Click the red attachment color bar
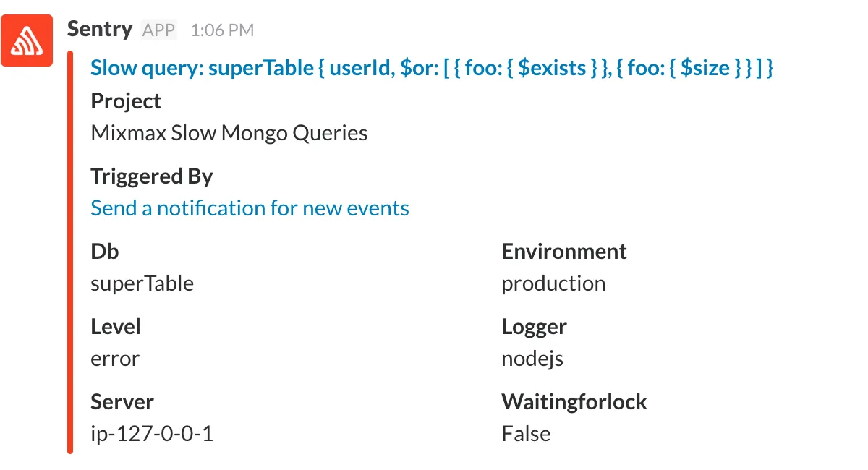The height and width of the screenshot is (470, 868). (x=70, y=252)
